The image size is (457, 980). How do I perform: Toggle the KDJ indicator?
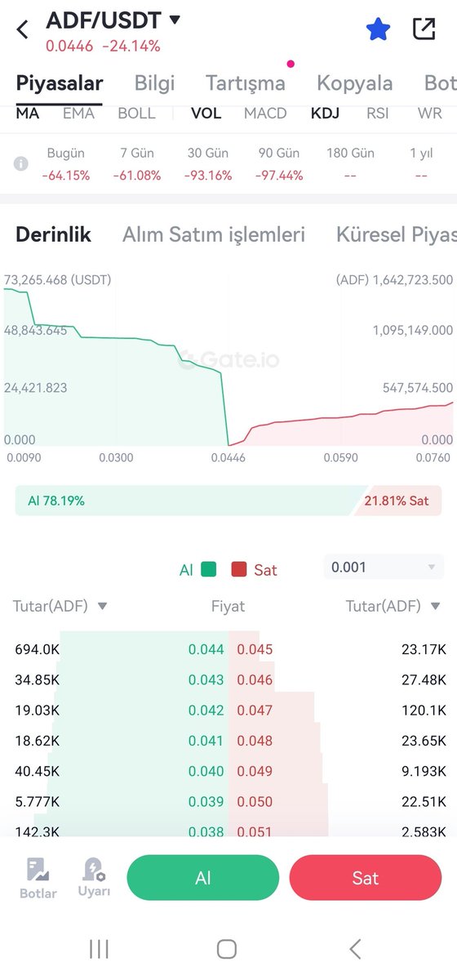[x=325, y=114]
